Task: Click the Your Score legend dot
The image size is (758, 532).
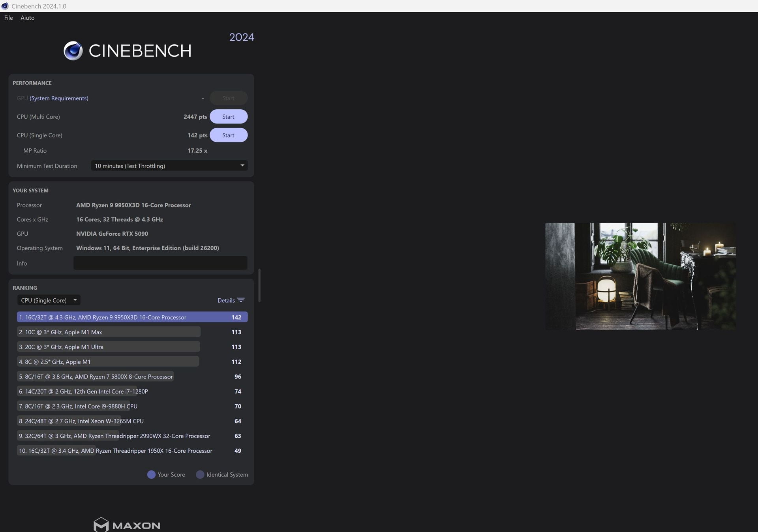Action: pyautogui.click(x=151, y=474)
